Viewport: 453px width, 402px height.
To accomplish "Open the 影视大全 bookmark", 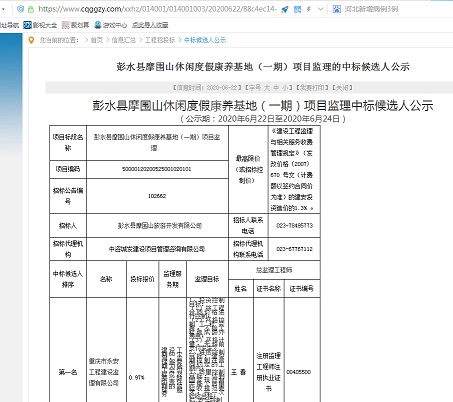I will click(x=40, y=25).
